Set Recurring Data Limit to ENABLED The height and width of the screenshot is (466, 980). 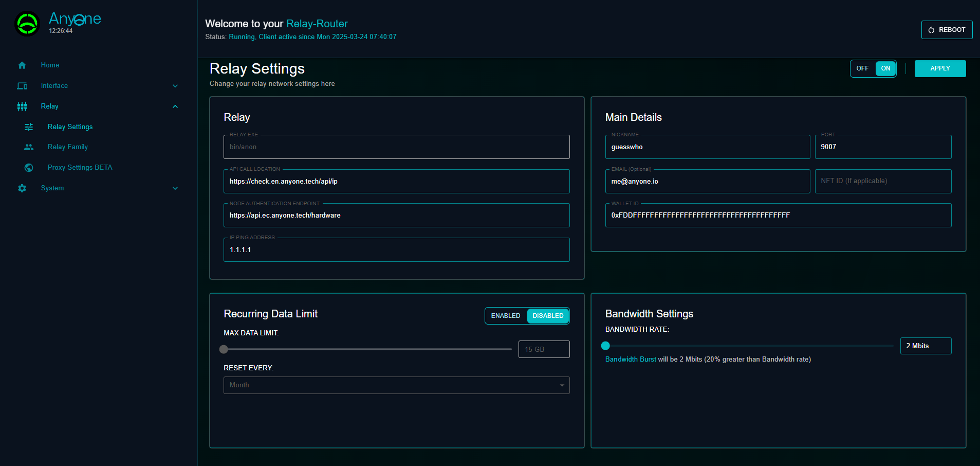tap(505, 316)
